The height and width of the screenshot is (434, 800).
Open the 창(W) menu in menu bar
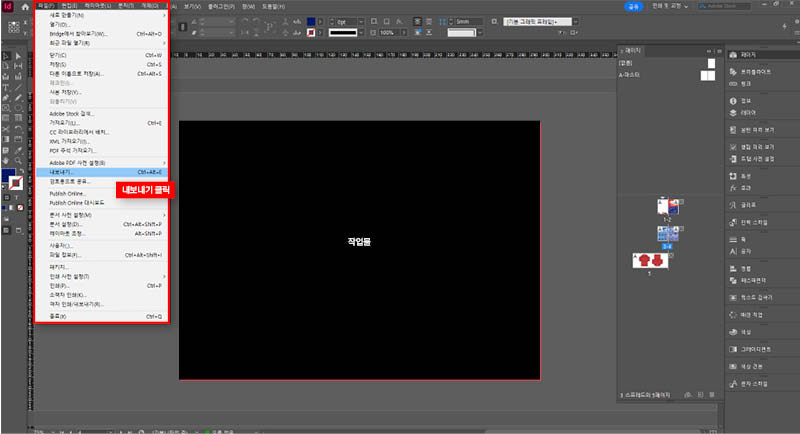(248, 7)
